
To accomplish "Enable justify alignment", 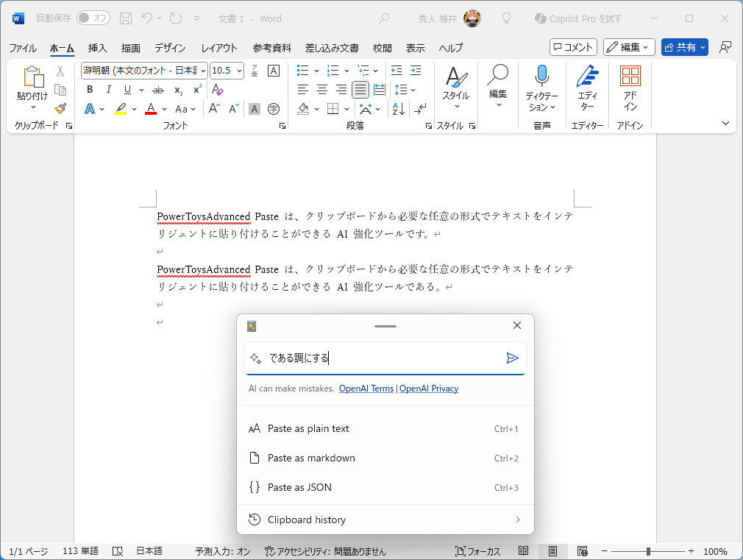I will coord(360,89).
